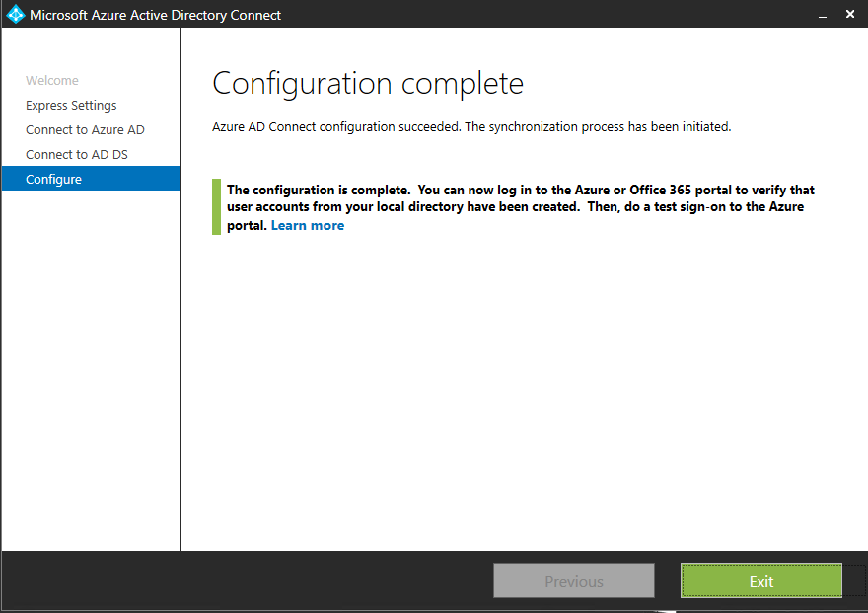Minimize the Azure AD Connect window
The image size is (868, 613).
pyautogui.click(x=823, y=15)
